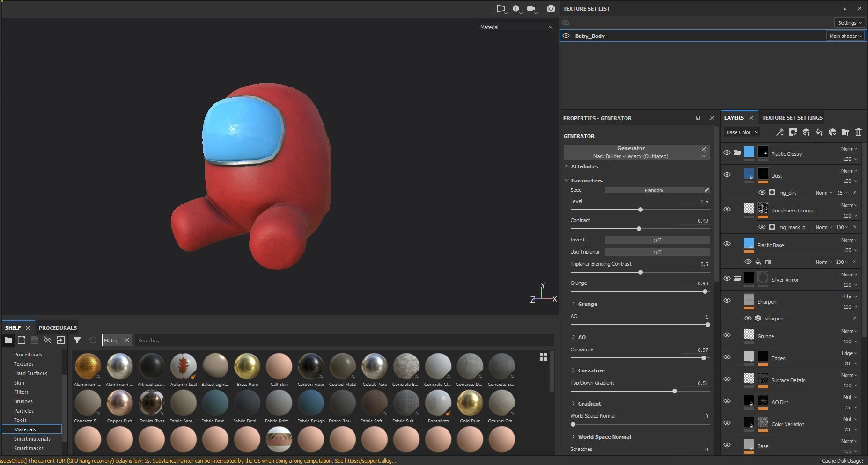Click the new shelf tab icon
Image resolution: width=868 pixels, height=465 pixels.
click(22, 340)
